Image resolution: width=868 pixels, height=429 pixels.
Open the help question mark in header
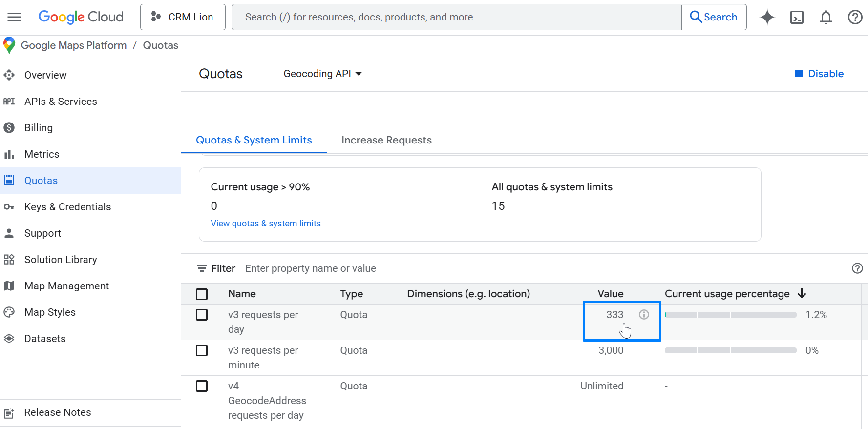point(855,17)
